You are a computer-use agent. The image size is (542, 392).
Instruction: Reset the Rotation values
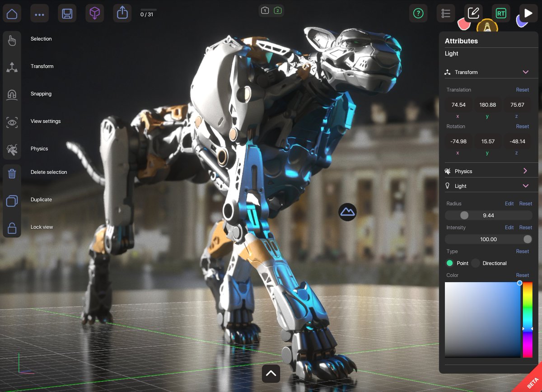coord(522,126)
